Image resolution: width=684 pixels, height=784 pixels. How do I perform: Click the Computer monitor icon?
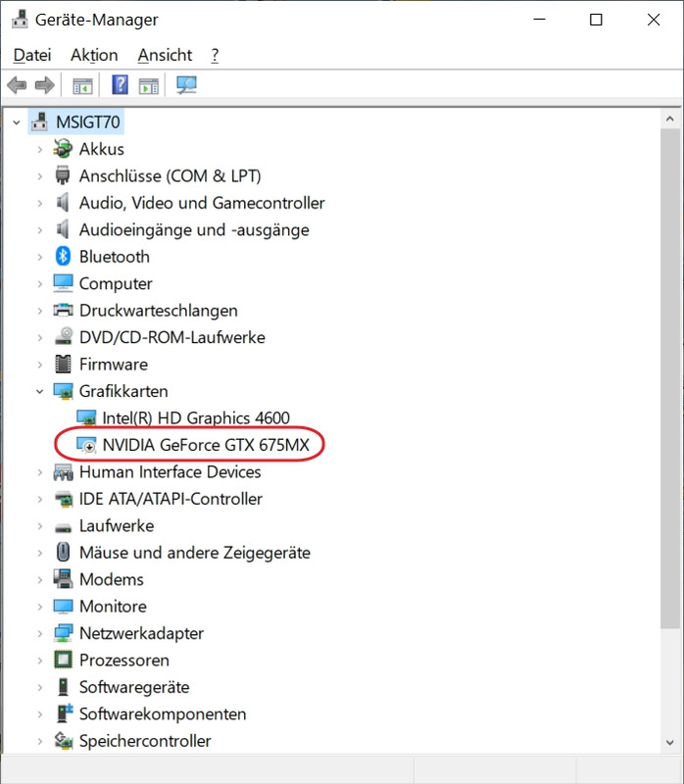coord(63,283)
